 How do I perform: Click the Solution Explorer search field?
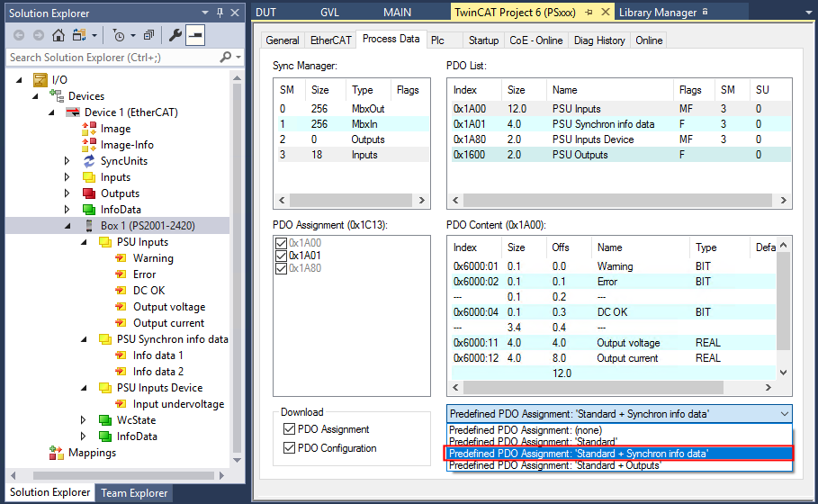point(112,57)
